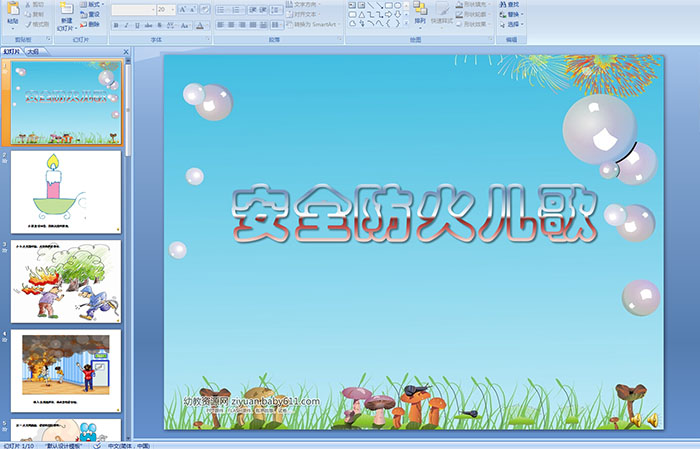This screenshot has height=449, width=700.
Task: Toggle bulleted list
Action: pyautogui.click(x=222, y=10)
